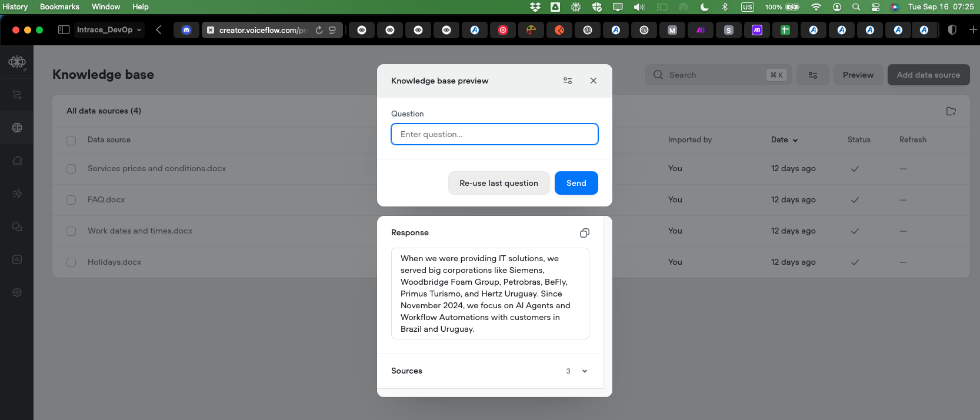
Task: Check the Holidays.docx checkbox
Action: point(71,262)
